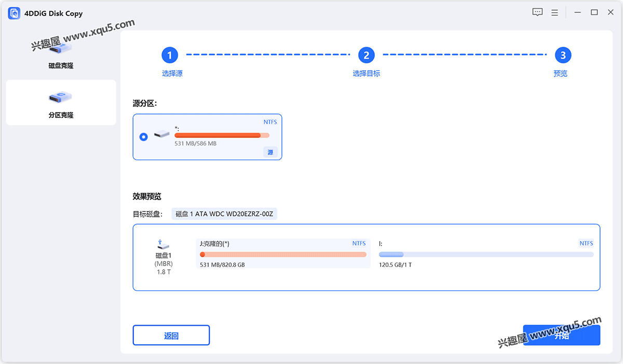
Task: Click step 1 circle 选择源
Action: (x=170, y=55)
